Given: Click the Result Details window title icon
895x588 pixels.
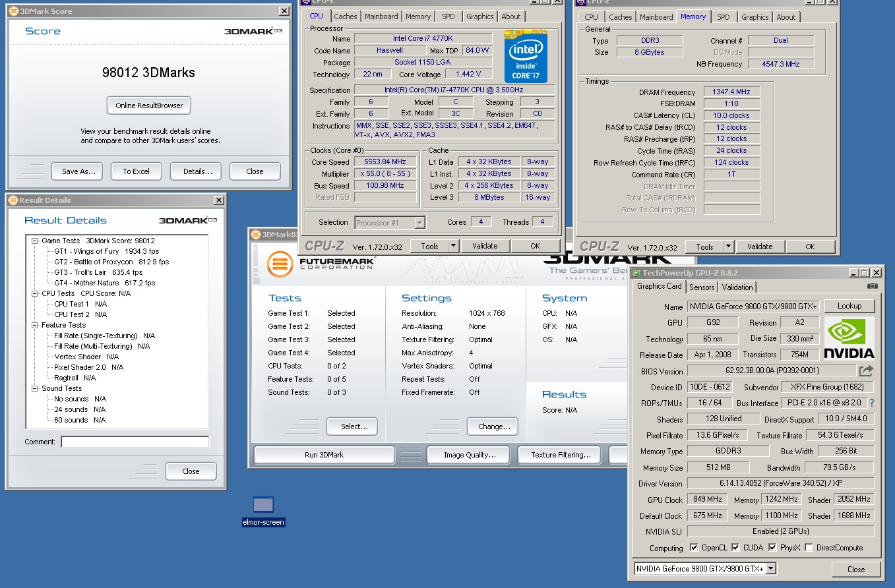Looking at the screenshot, I should 13,200.
